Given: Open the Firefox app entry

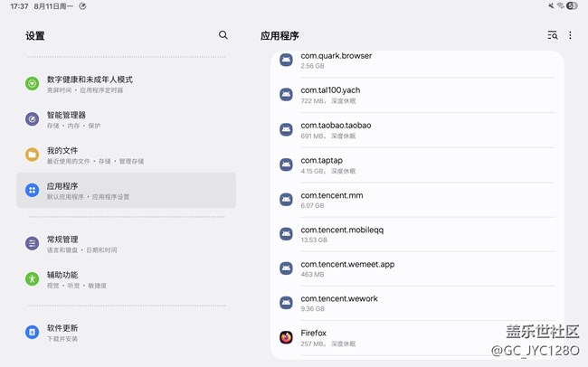Looking at the screenshot, I should [x=417, y=338].
